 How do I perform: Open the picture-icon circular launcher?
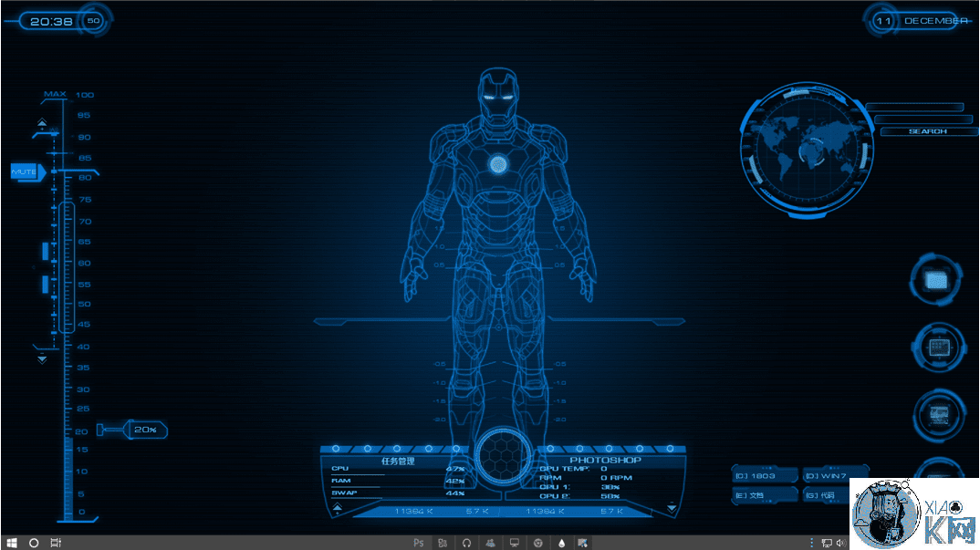point(939,414)
